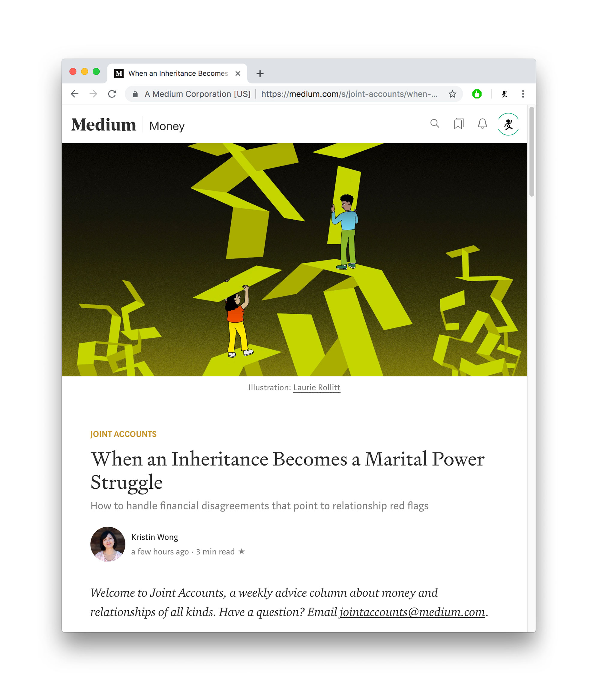The height and width of the screenshot is (700, 600).
Task: Open user profile avatar in Medium header
Action: tap(508, 124)
